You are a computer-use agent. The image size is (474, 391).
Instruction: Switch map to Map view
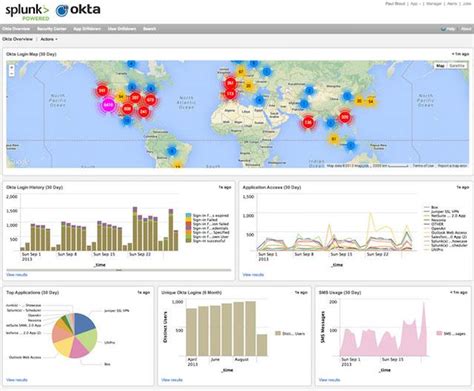440,66
